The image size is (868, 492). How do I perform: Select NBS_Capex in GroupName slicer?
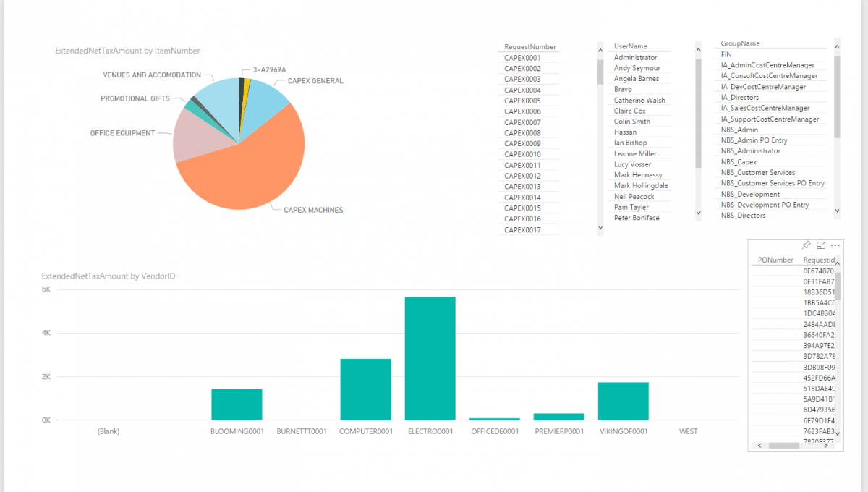click(x=738, y=161)
